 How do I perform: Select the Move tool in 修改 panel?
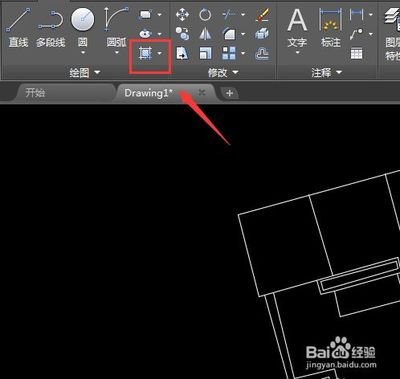pyautogui.click(x=182, y=15)
